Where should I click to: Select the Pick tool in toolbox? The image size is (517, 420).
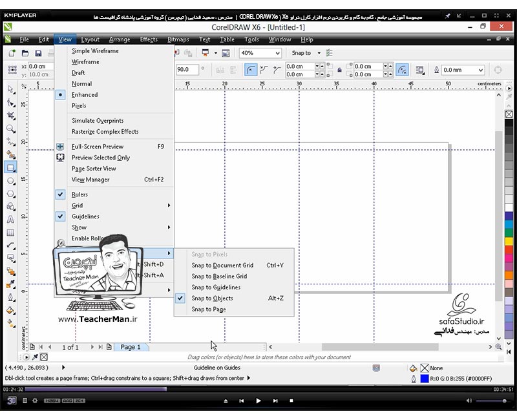[11, 89]
